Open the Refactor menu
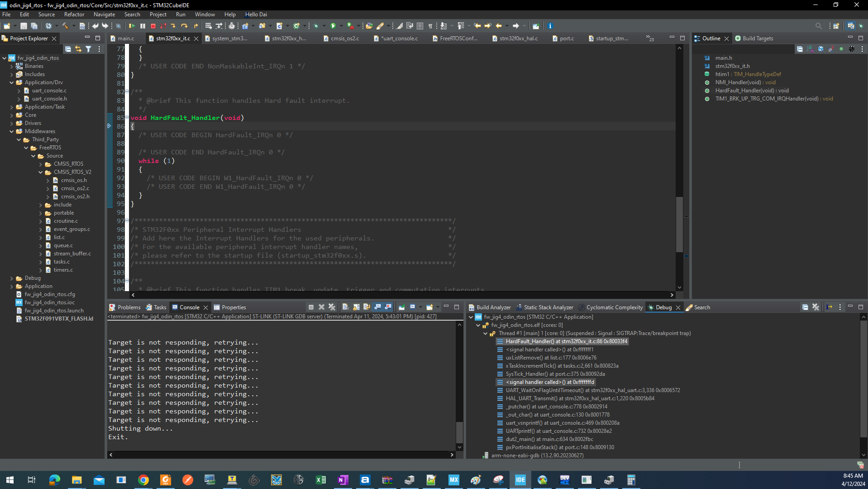The image size is (868, 489). point(74,14)
